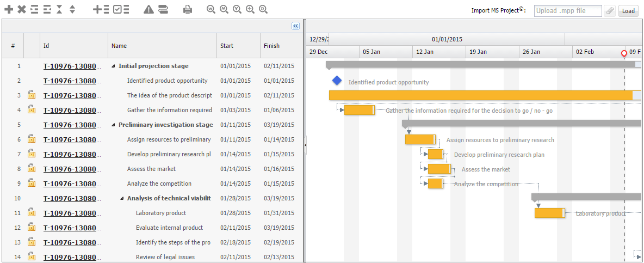Toggle lock on 'Gather the information required' row
Screen dimensions: 644x263
(31, 110)
